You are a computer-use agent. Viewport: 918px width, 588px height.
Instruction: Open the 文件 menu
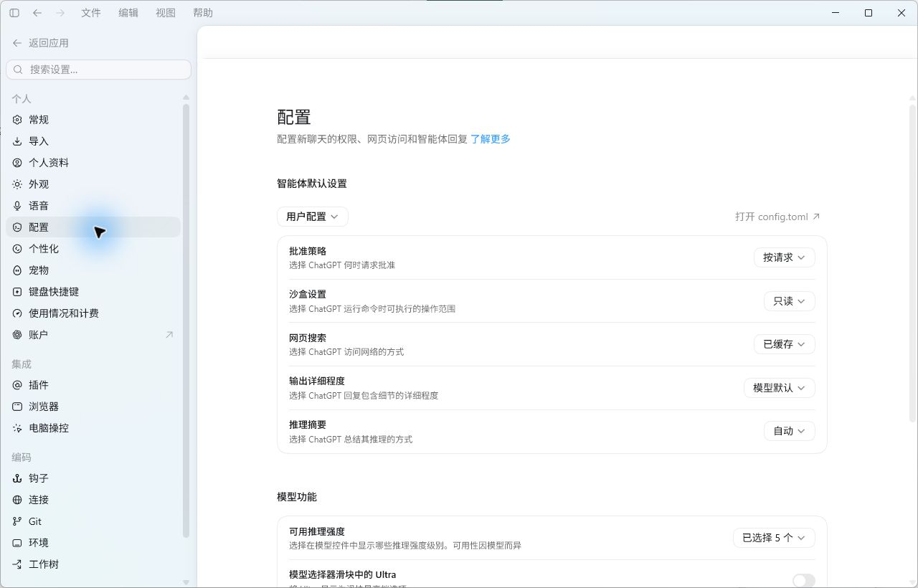click(91, 13)
